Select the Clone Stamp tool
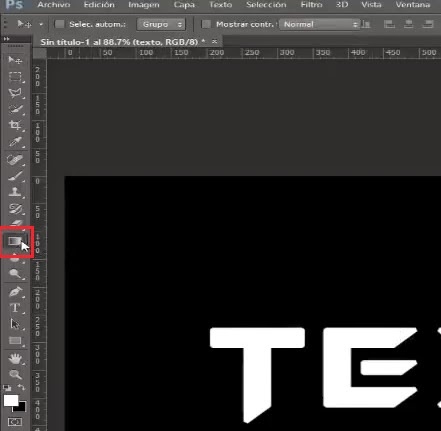The width and height of the screenshot is (441, 431). tap(15, 192)
